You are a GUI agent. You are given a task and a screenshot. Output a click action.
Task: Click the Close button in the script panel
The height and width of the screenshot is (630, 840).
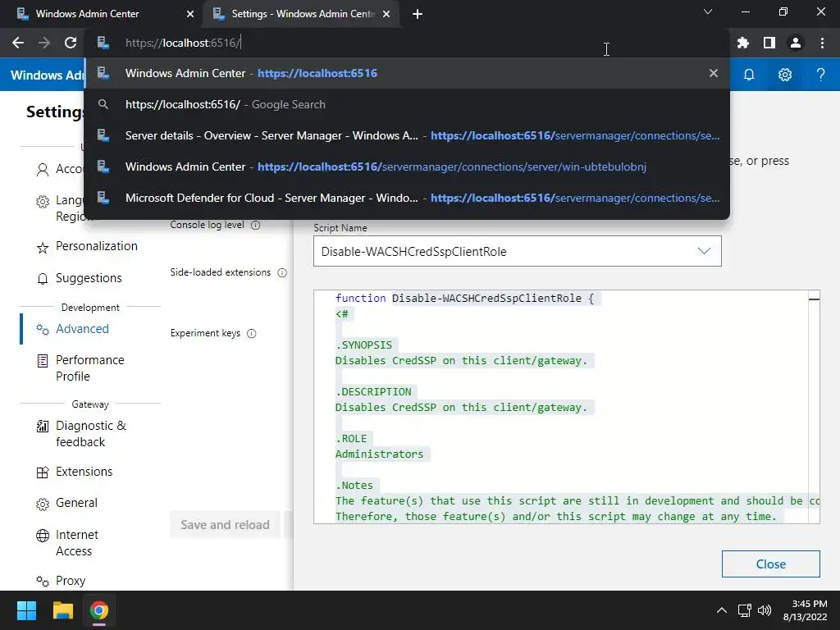point(770,564)
